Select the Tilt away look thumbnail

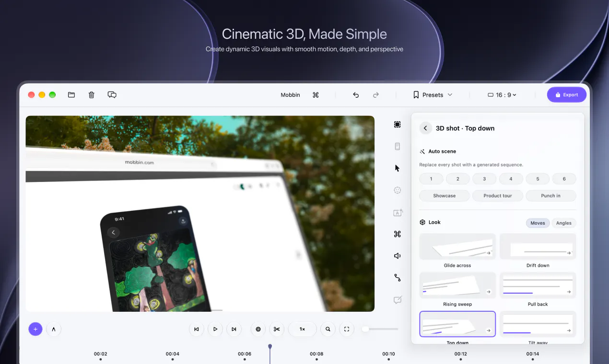pyautogui.click(x=538, y=324)
